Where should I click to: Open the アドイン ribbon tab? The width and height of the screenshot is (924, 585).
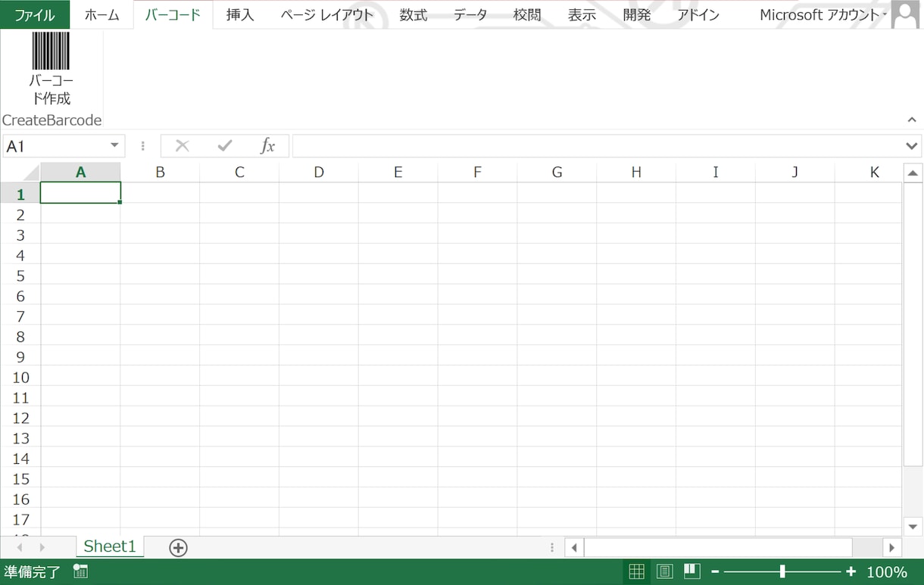(x=698, y=15)
